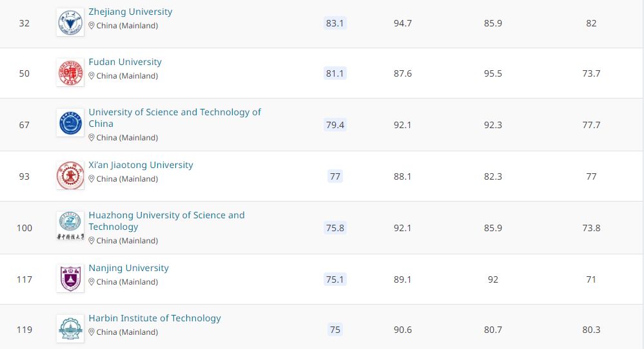Open the Fudan University link
Image resolution: width=644 pixels, height=349 pixels.
125,62
